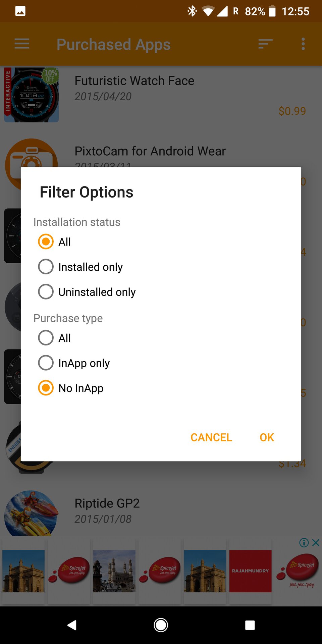The height and width of the screenshot is (644, 322).
Task: Open the RAJAHMUNDRY ad tile
Action: coord(250,571)
